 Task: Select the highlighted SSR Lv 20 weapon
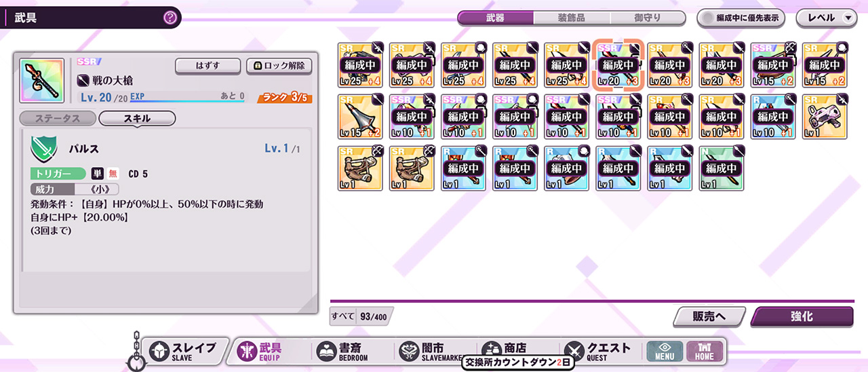click(617, 64)
